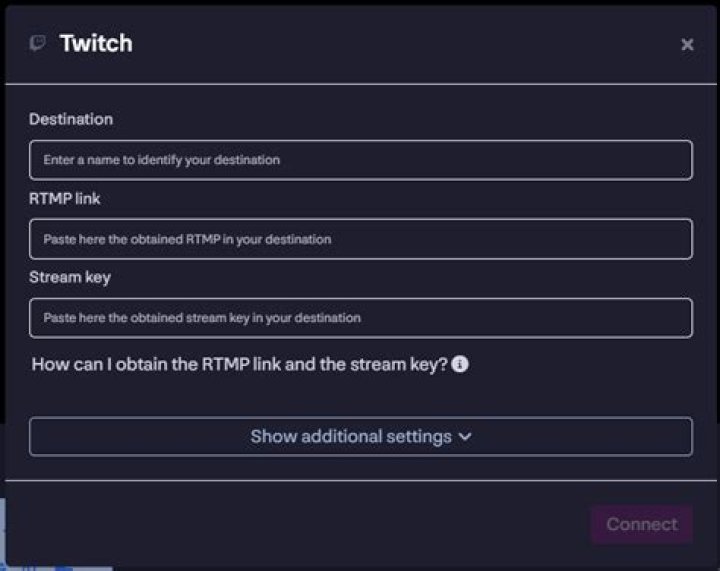Click the 'obtained stream key' placeholder text
The image size is (720, 571).
coord(202,318)
